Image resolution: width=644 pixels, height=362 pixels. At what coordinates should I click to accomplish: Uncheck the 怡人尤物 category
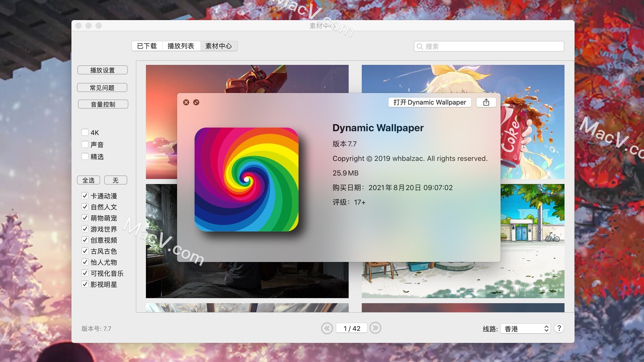(85, 262)
